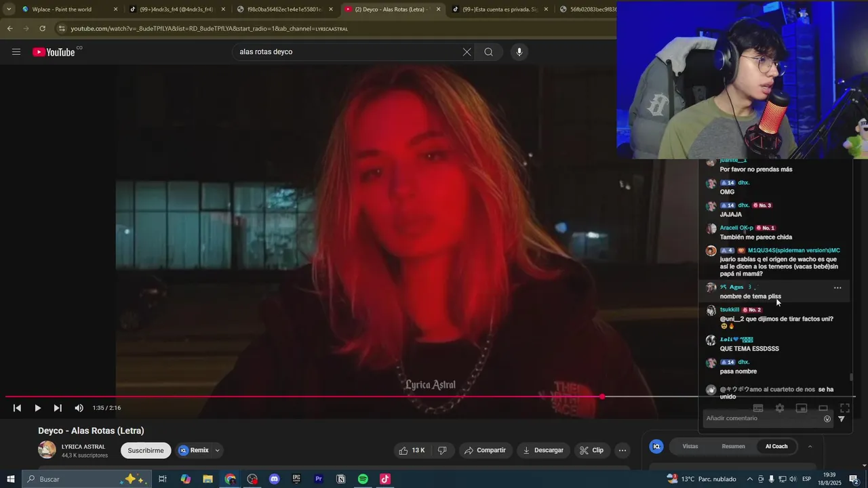This screenshot has width=868, height=488.
Task: Show hidden system tray icons
Action: pyautogui.click(x=749, y=479)
